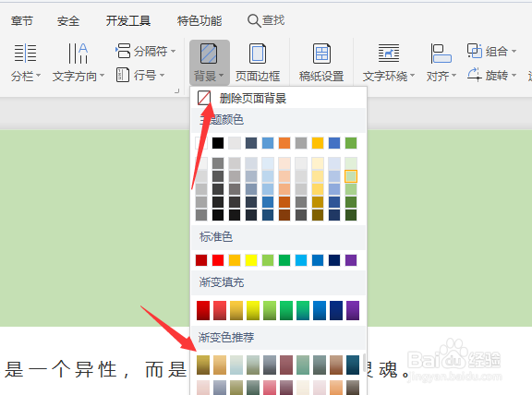532x395 pixels.
Task: Pick black theme color swatch
Action: click(x=218, y=143)
